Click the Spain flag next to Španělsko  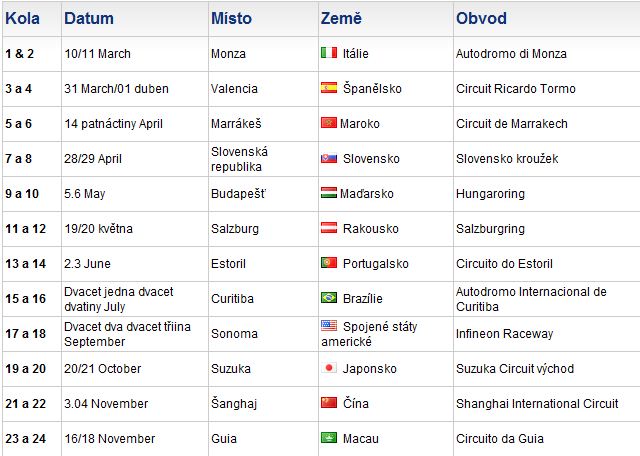[x=329, y=88]
